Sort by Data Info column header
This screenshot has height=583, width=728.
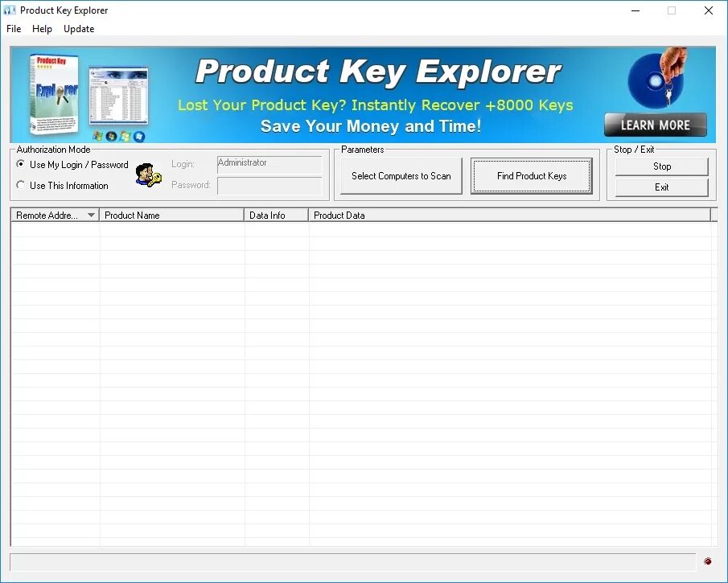pyautogui.click(x=276, y=216)
